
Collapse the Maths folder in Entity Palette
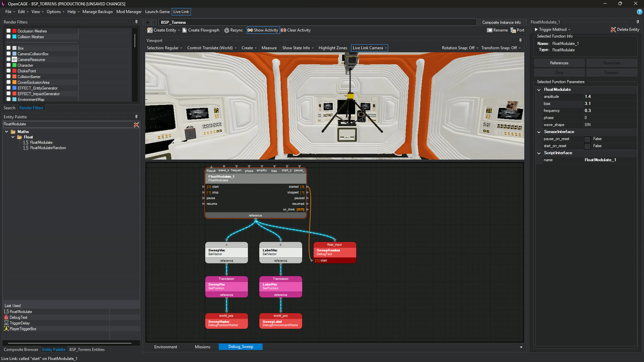point(6,132)
